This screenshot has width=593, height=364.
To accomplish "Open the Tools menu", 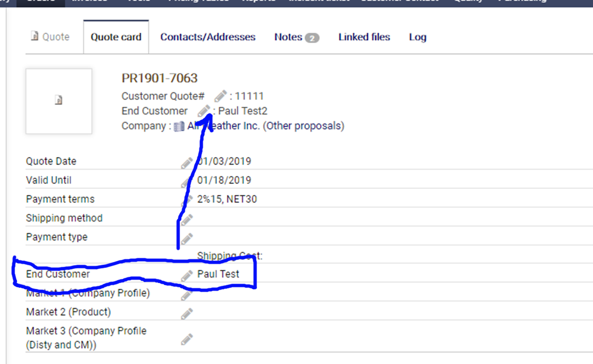I will tap(139, 2).
